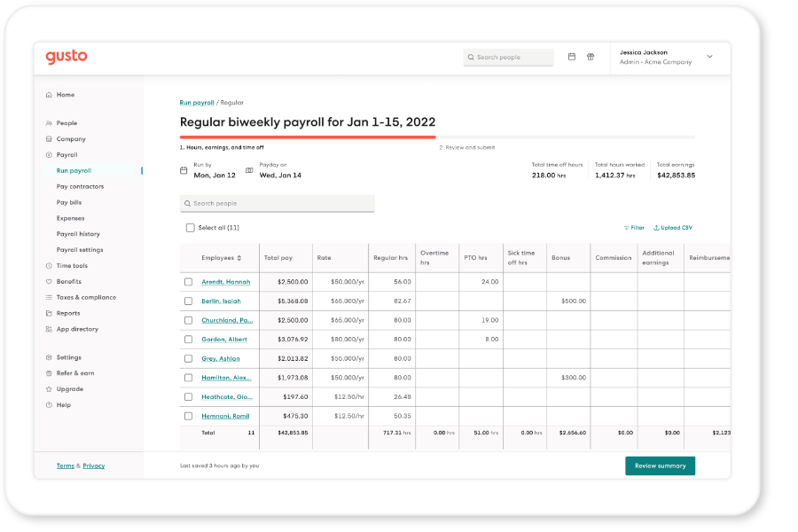Expand the Jessica Jackson account menu
The height and width of the screenshot is (532, 798).
click(709, 57)
